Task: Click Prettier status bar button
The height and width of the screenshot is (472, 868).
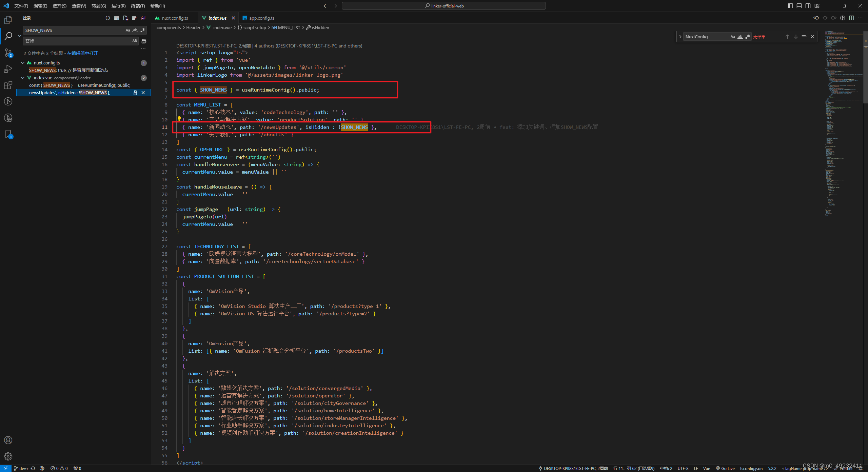Action: [843, 468]
